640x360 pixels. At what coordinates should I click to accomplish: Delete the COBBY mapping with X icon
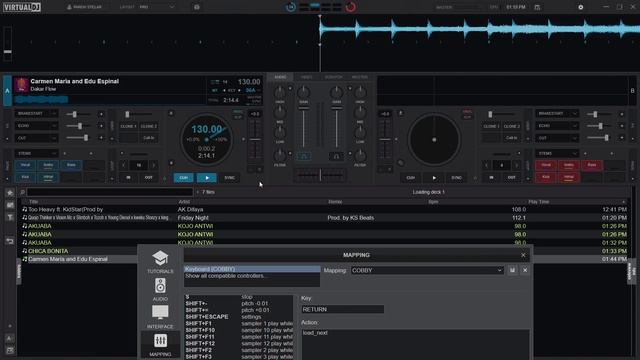525,270
